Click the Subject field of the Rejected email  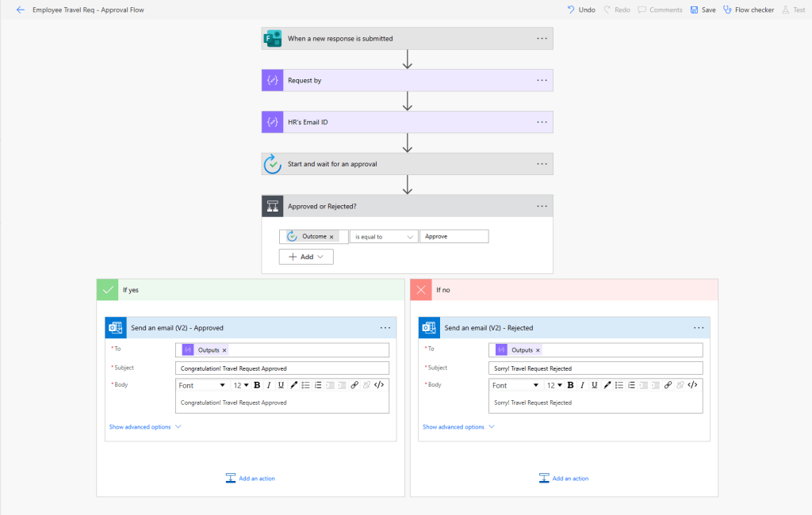point(595,368)
